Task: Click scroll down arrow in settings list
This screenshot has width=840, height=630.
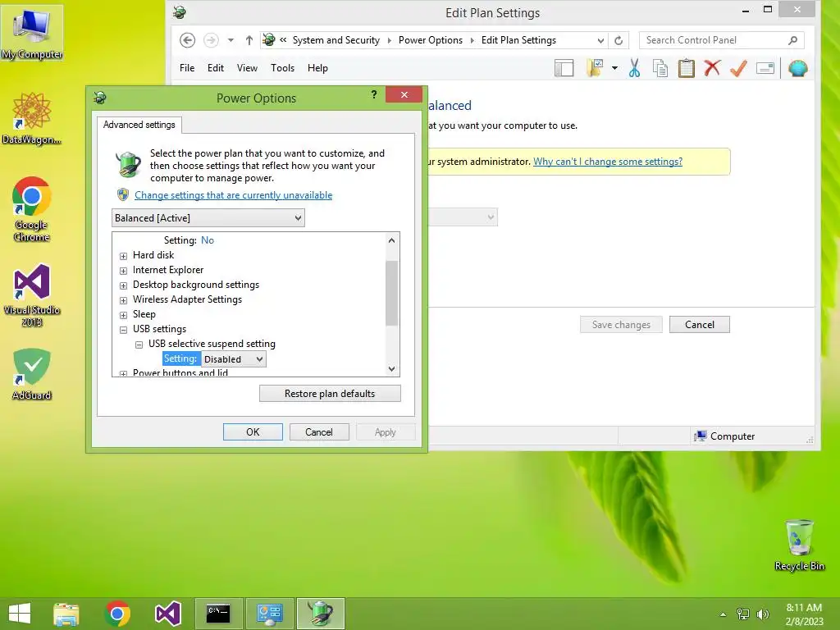Action: pyautogui.click(x=391, y=369)
